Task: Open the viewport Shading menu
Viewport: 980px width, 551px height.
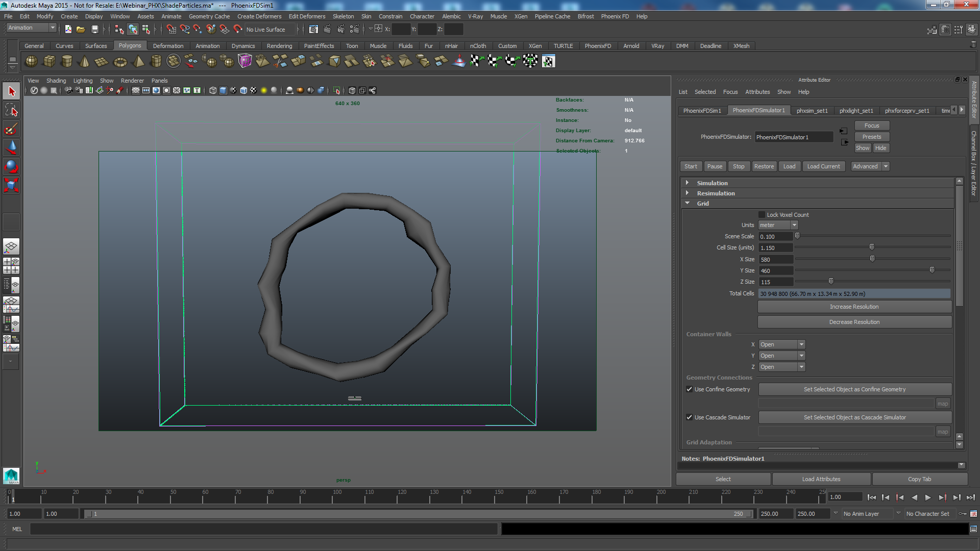Action: (x=56, y=81)
